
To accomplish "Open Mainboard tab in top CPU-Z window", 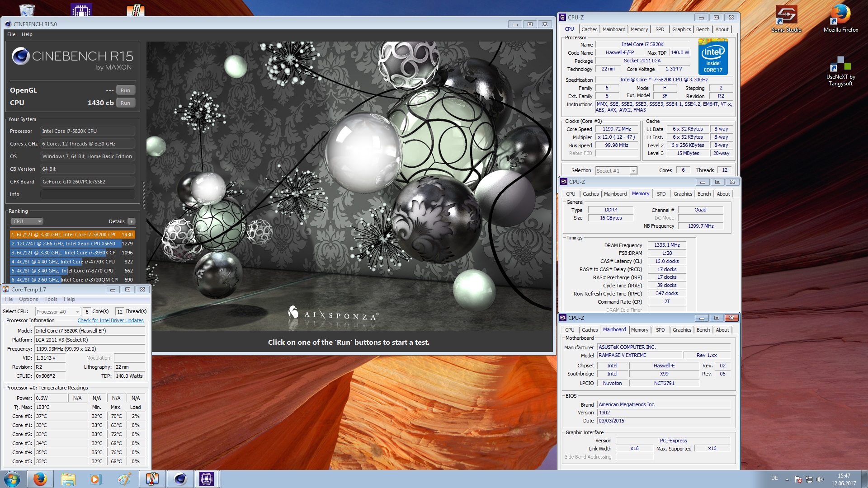I will (613, 29).
